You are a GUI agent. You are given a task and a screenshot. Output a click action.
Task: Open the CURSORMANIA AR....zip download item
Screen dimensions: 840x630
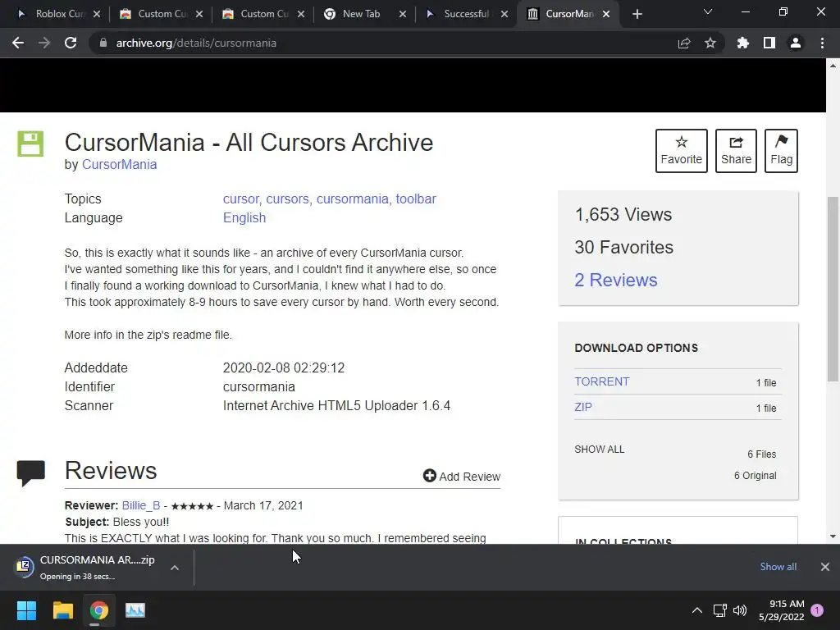[85, 567]
